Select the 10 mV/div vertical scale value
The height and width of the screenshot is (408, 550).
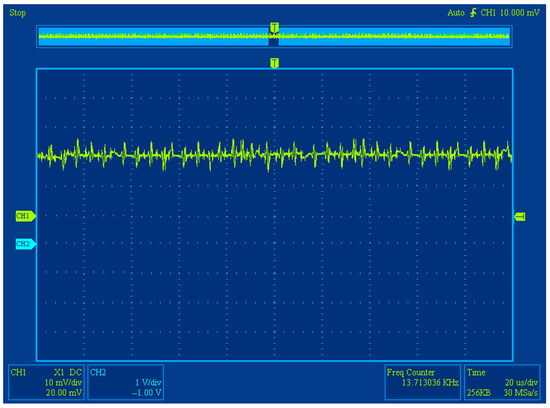pos(63,382)
